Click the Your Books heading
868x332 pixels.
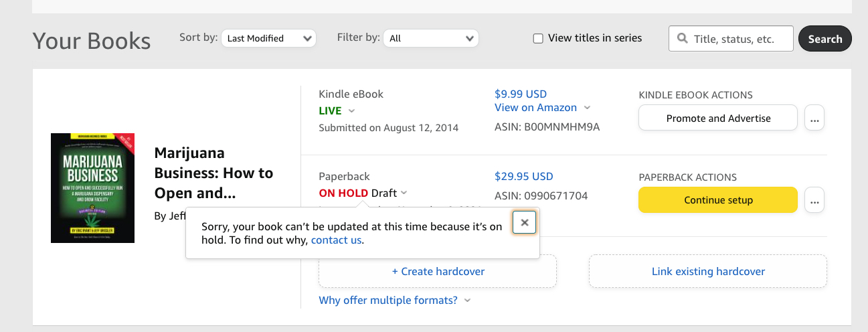92,41
